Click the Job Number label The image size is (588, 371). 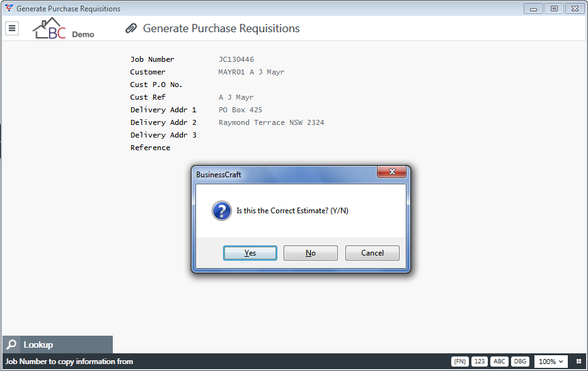click(x=153, y=59)
